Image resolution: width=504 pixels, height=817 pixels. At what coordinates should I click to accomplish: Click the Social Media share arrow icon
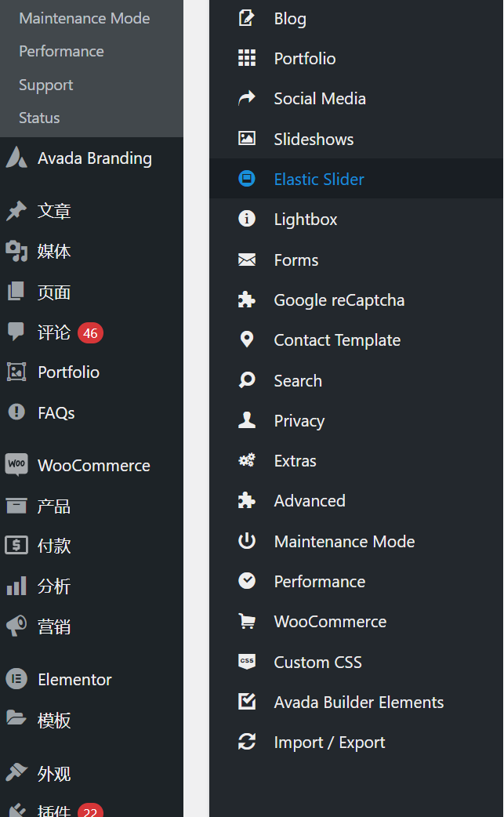247,98
